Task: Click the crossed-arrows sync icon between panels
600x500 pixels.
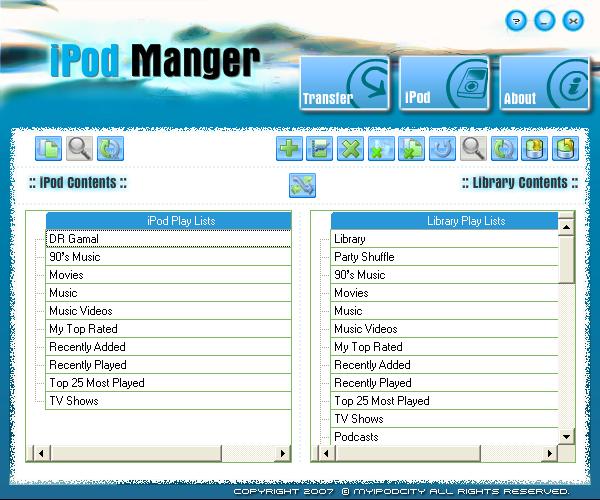Action: point(302,186)
